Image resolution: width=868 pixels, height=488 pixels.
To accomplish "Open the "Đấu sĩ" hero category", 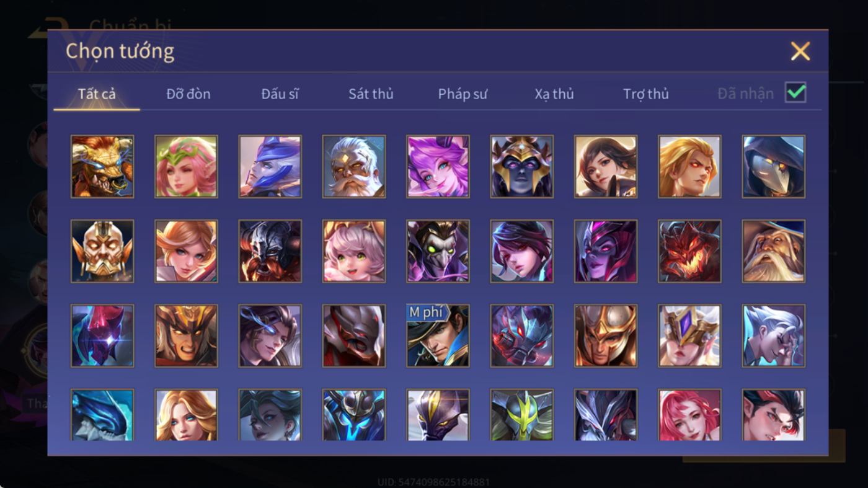I will click(x=280, y=94).
